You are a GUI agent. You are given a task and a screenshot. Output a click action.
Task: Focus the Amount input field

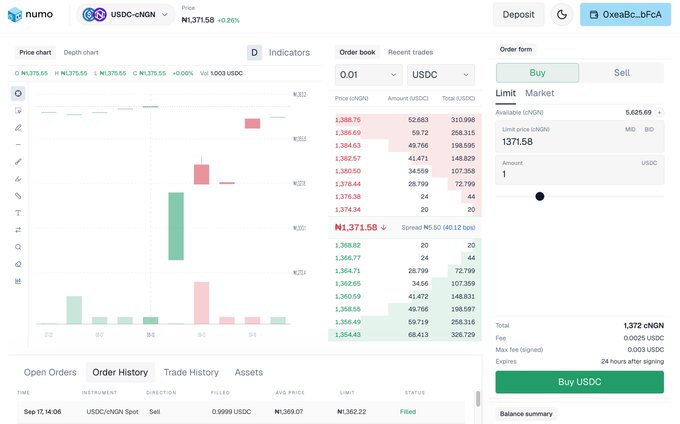[579, 170]
